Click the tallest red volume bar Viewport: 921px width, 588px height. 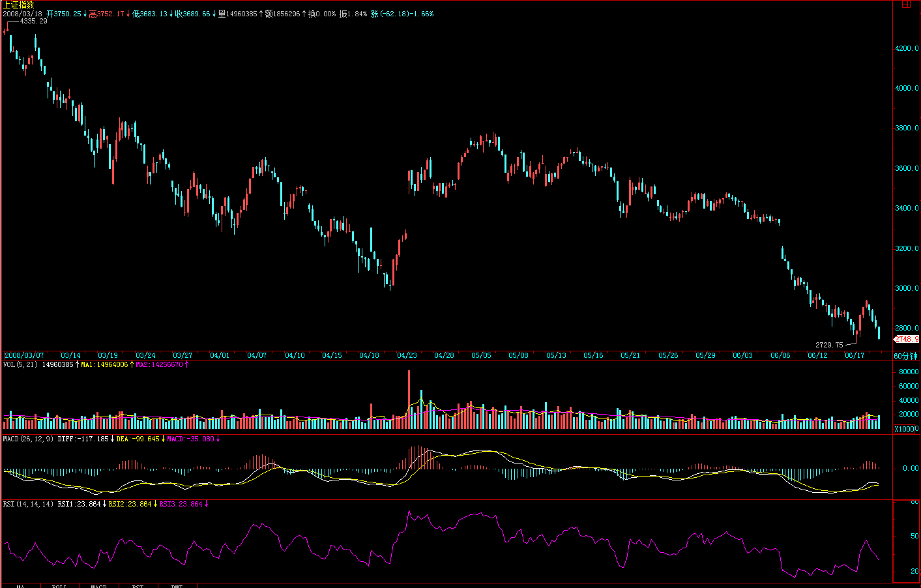(409, 399)
